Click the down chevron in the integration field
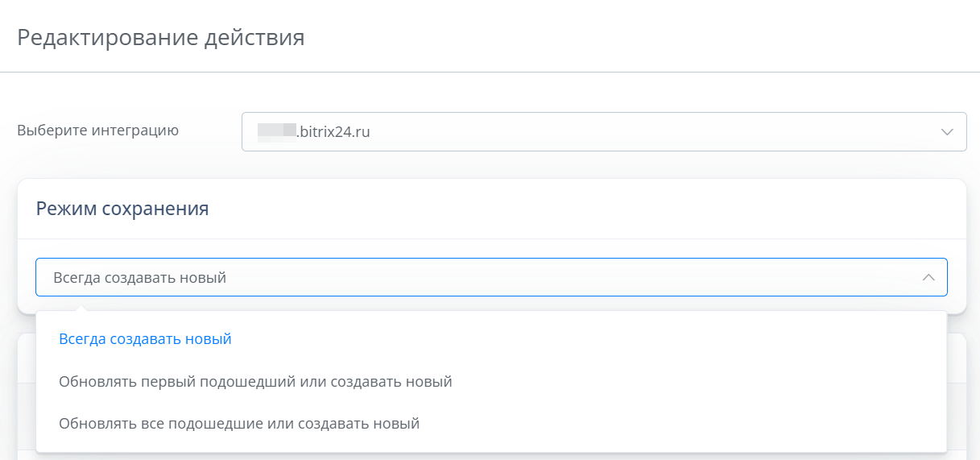Viewport: 980px width, 460px height. (x=947, y=131)
